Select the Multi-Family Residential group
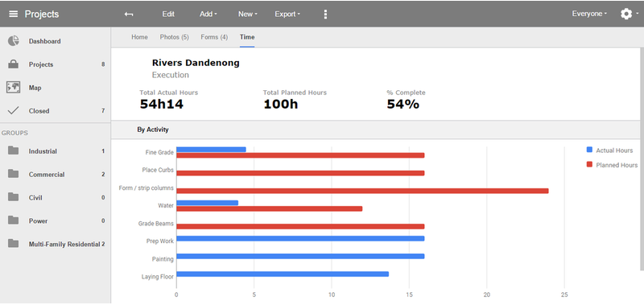This screenshot has width=644, height=305. point(64,245)
